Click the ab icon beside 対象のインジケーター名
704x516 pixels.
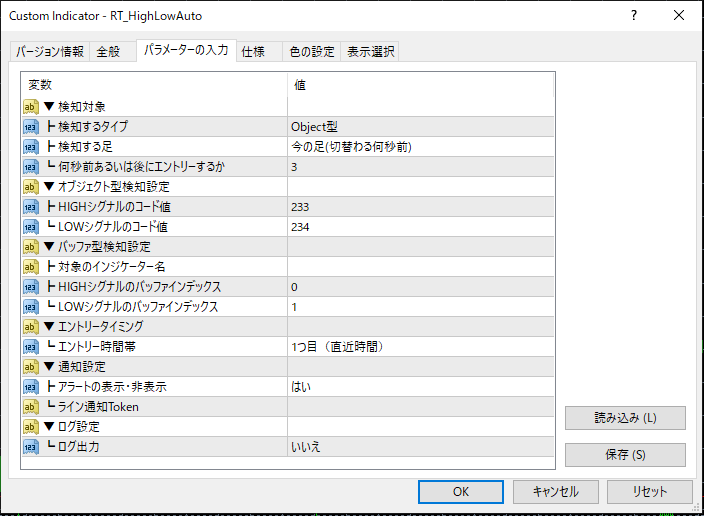(x=31, y=266)
